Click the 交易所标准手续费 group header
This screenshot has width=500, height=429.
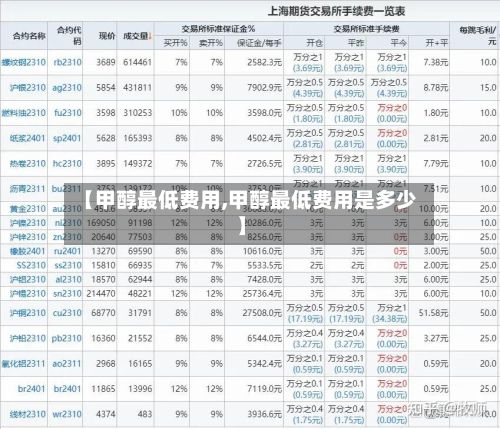pyautogui.click(x=366, y=29)
